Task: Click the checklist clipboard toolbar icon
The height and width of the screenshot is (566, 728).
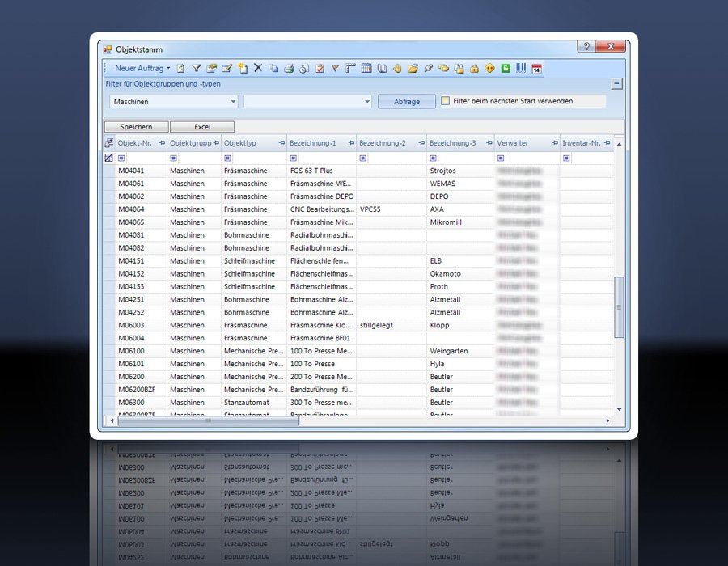Action: pos(320,68)
